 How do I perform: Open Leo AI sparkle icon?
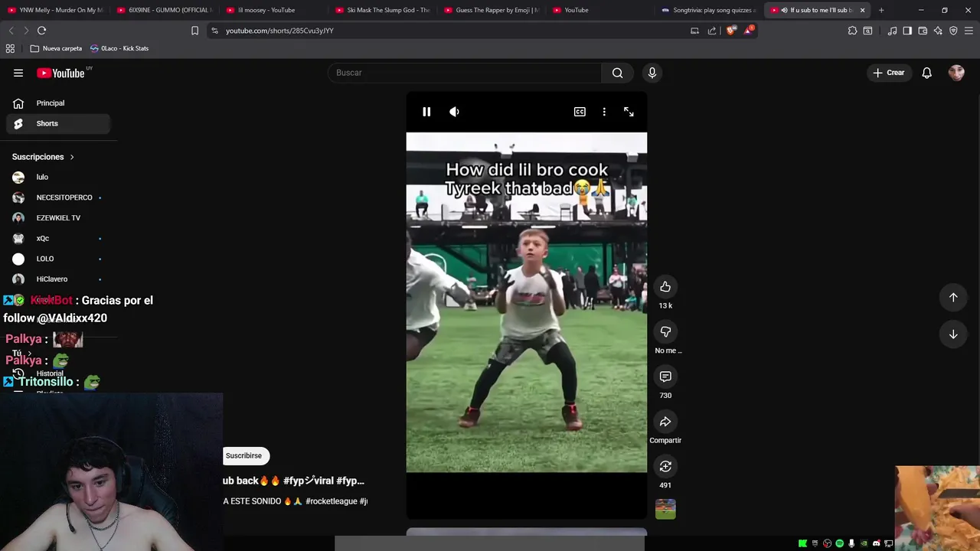tap(938, 31)
